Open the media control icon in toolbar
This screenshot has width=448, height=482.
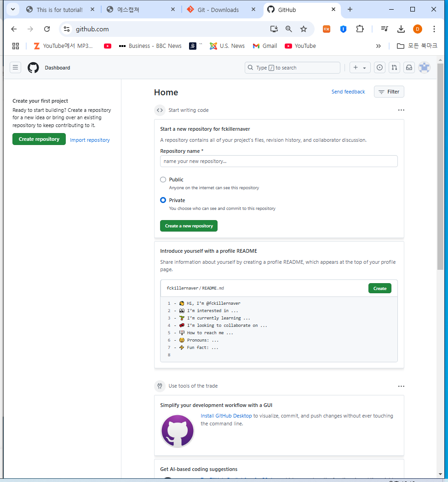click(385, 29)
